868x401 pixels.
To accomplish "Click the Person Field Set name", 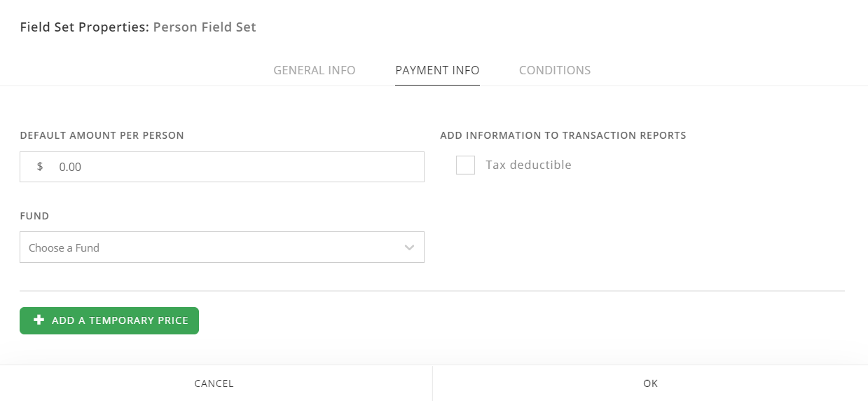I will point(205,27).
